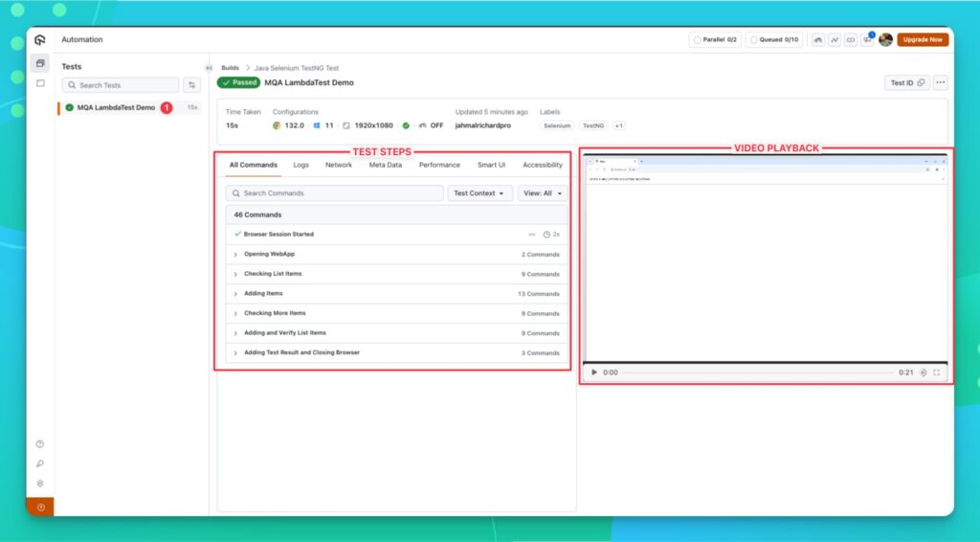Click the jahmalrichardpro username
Screen dimensions: 980x542
coord(483,125)
